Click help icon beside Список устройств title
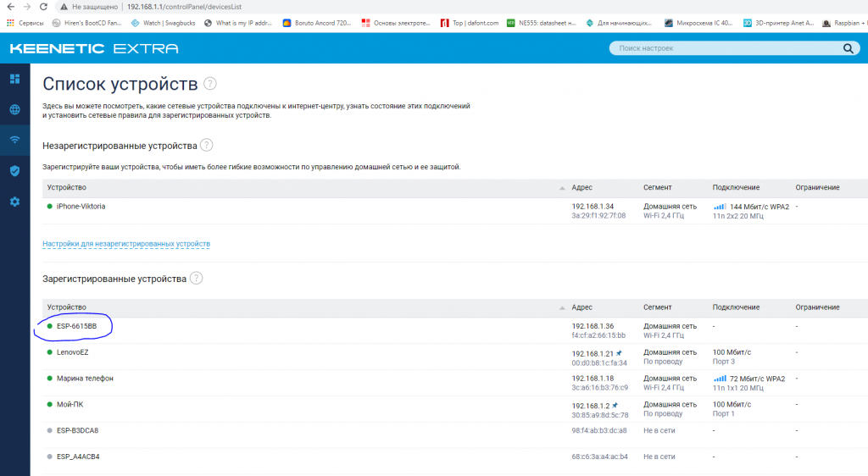The width and height of the screenshot is (868, 476). (x=210, y=84)
